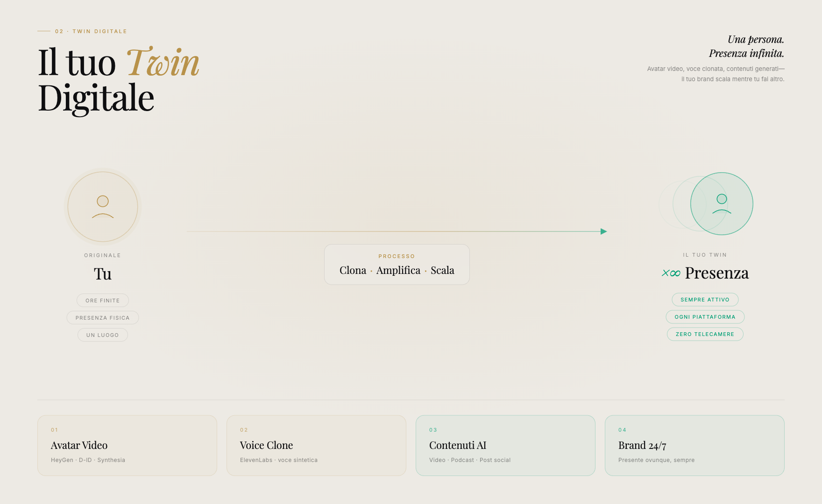This screenshot has width=822, height=504.
Task: Click the golden italic word Twin in the heading
Action: click(x=163, y=62)
